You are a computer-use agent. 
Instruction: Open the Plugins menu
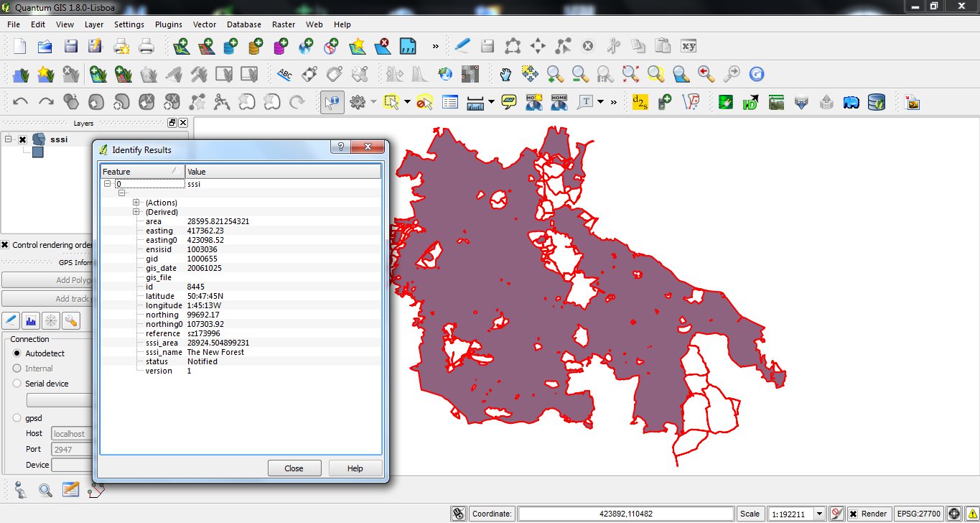tap(169, 24)
